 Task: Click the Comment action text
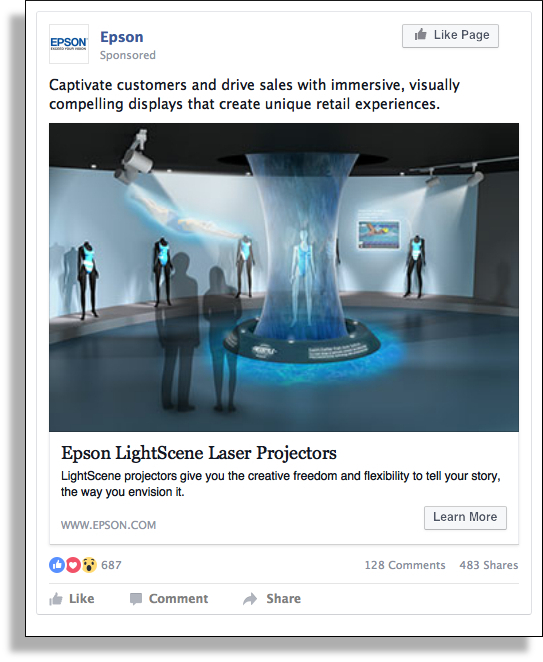pos(178,599)
